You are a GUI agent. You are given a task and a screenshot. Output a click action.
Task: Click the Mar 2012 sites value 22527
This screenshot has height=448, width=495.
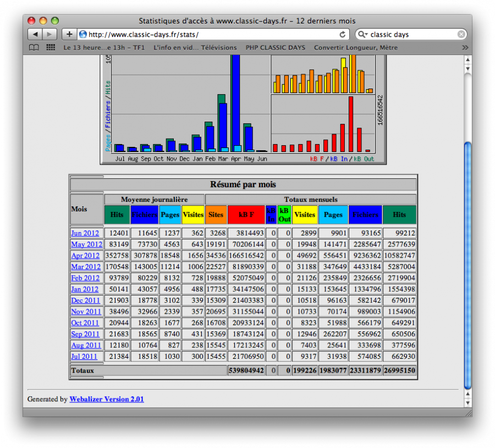pyautogui.click(x=216, y=266)
